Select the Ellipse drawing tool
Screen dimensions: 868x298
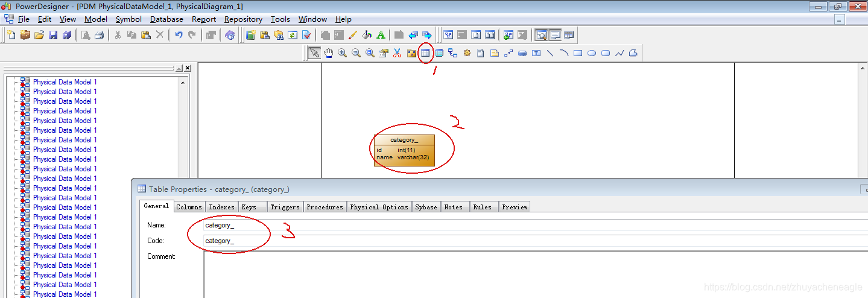[592, 53]
